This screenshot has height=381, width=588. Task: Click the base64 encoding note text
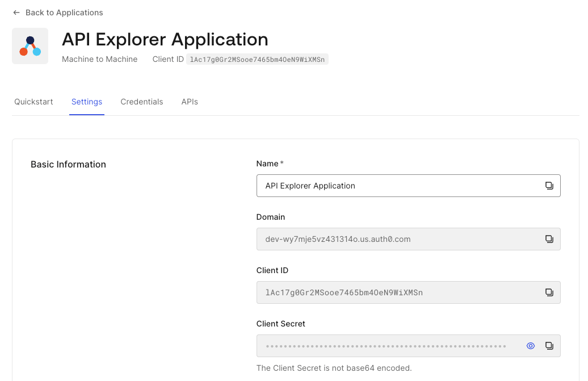pyautogui.click(x=334, y=368)
